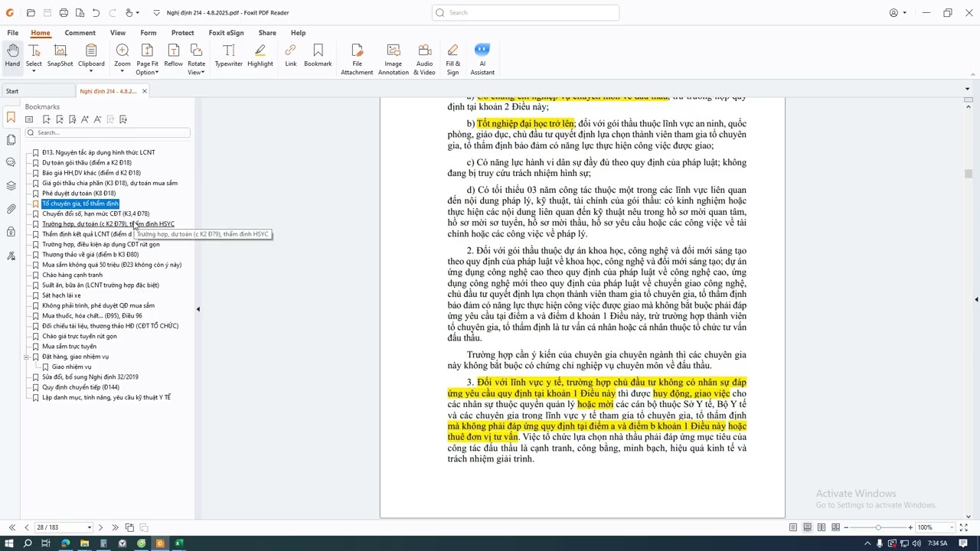Click the Bookmark ribbon button
This screenshot has width=980, height=551.
(318, 56)
